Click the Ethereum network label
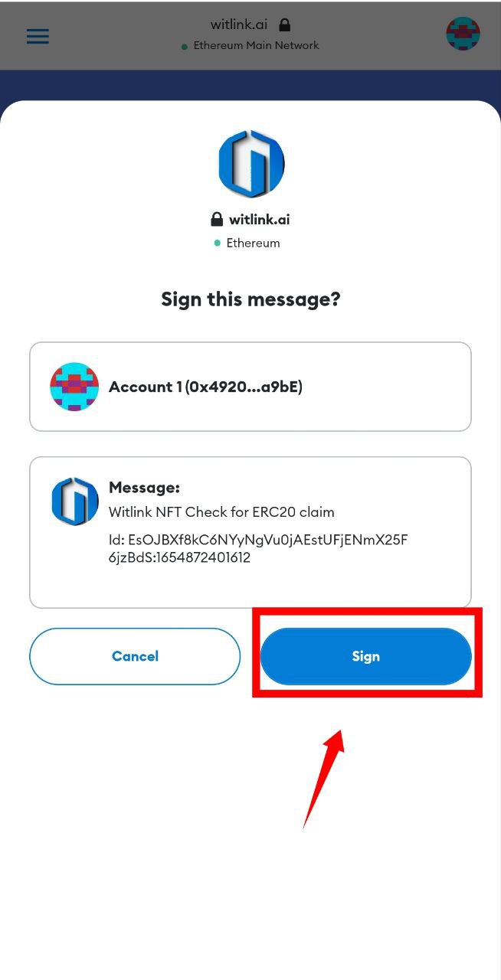Screen dimensions: 501x980 253,243
